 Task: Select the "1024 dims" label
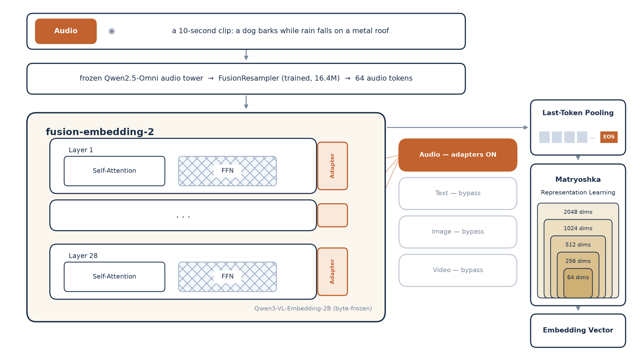[578, 229]
